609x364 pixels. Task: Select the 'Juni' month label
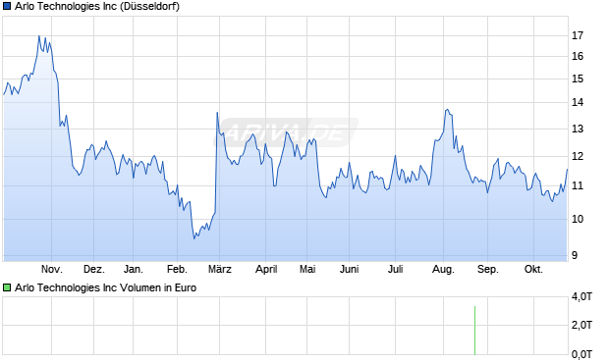[349, 269]
